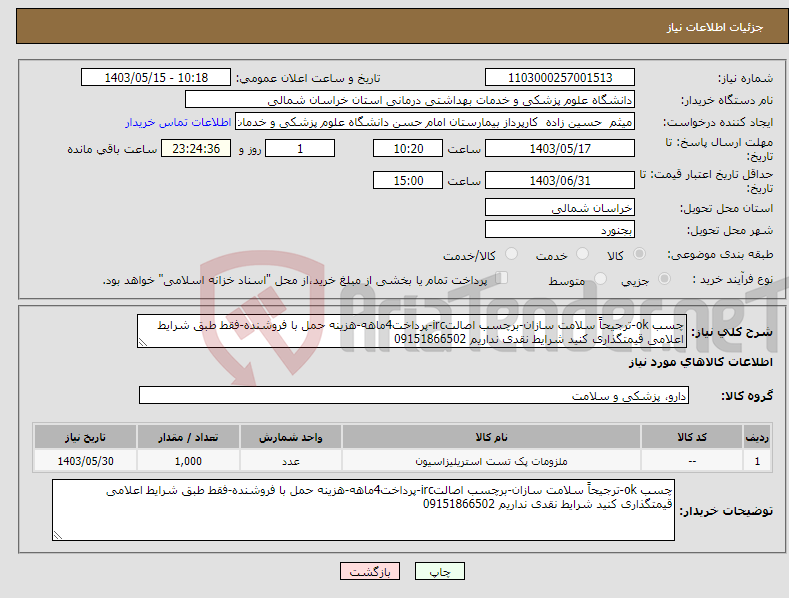Click the توضیحات خریدار buyer notes textarea

363,510
